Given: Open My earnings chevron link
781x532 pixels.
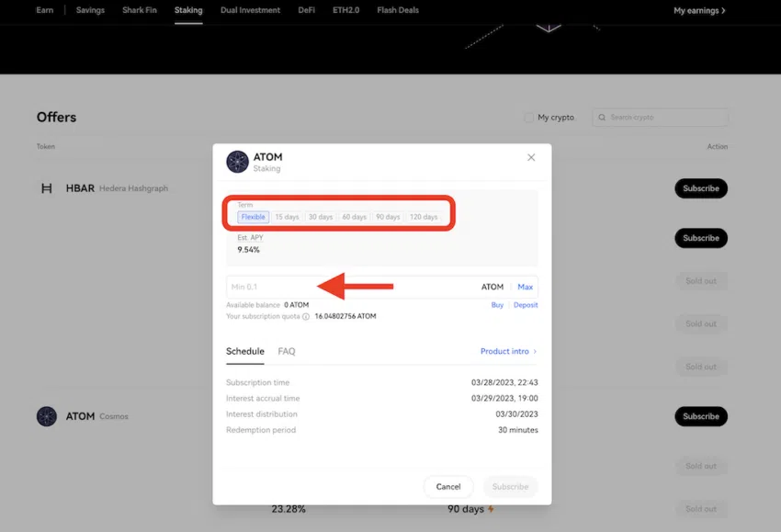Looking at the screenshot, I should [699, 10].
